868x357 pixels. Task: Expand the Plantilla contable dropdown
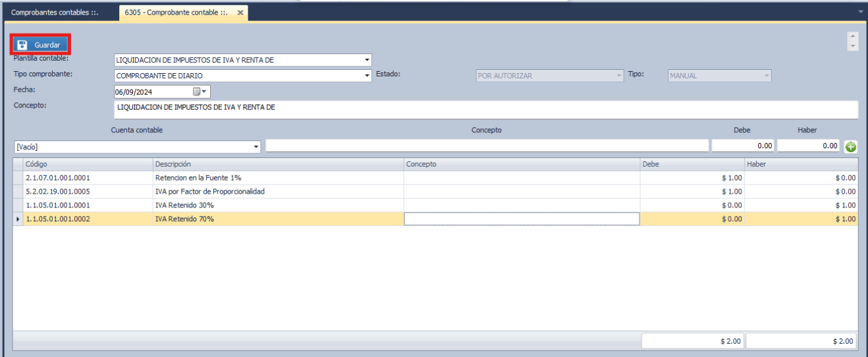tap(367, 60)
